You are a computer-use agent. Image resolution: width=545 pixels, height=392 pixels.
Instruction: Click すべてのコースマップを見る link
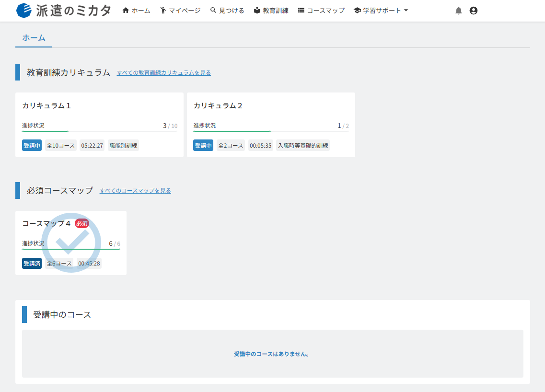click(x=135, y=191)
